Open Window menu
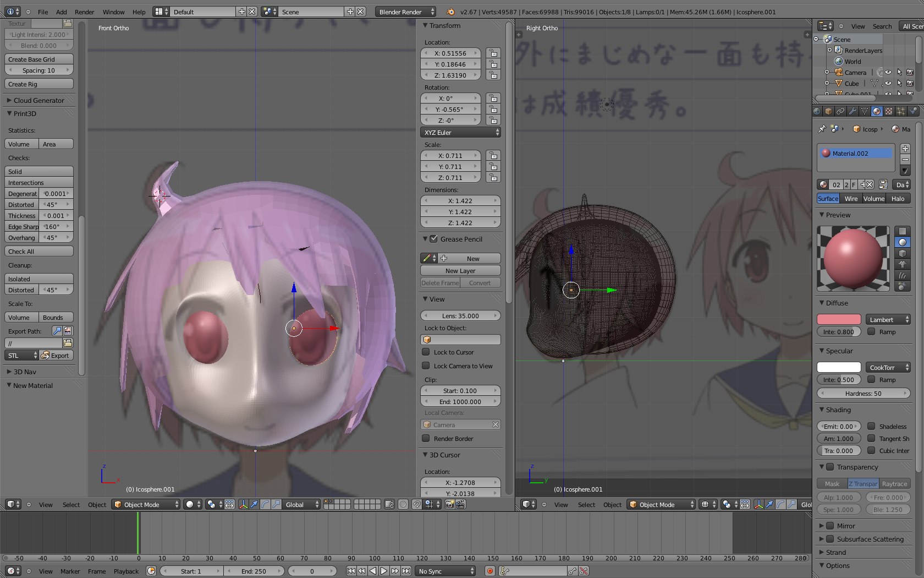 coord(113,12)
